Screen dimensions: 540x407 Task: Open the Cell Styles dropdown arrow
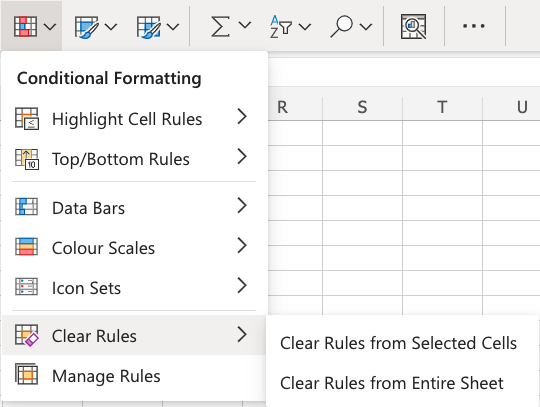[x=173, y=27]
